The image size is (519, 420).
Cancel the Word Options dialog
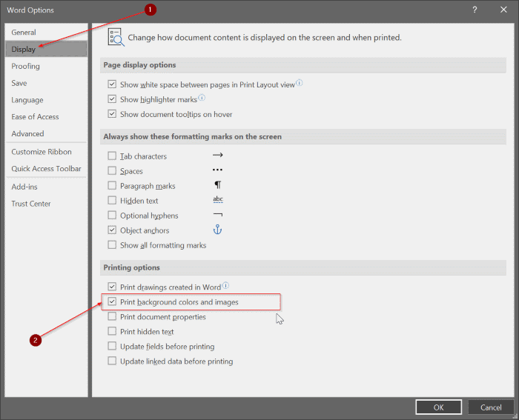point(491,407)
